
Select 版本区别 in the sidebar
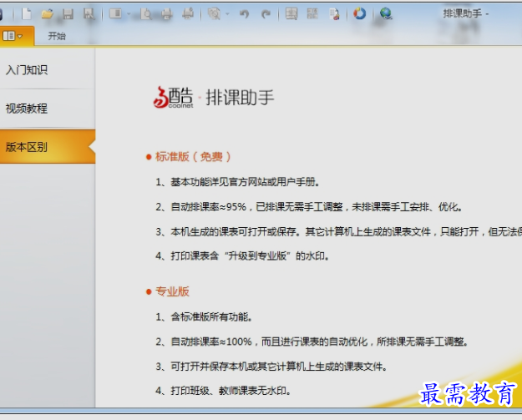coord(48,147)
